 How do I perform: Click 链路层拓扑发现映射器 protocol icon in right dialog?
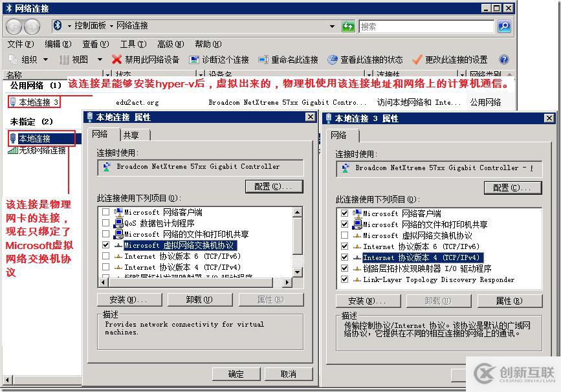tap(357, 268)
